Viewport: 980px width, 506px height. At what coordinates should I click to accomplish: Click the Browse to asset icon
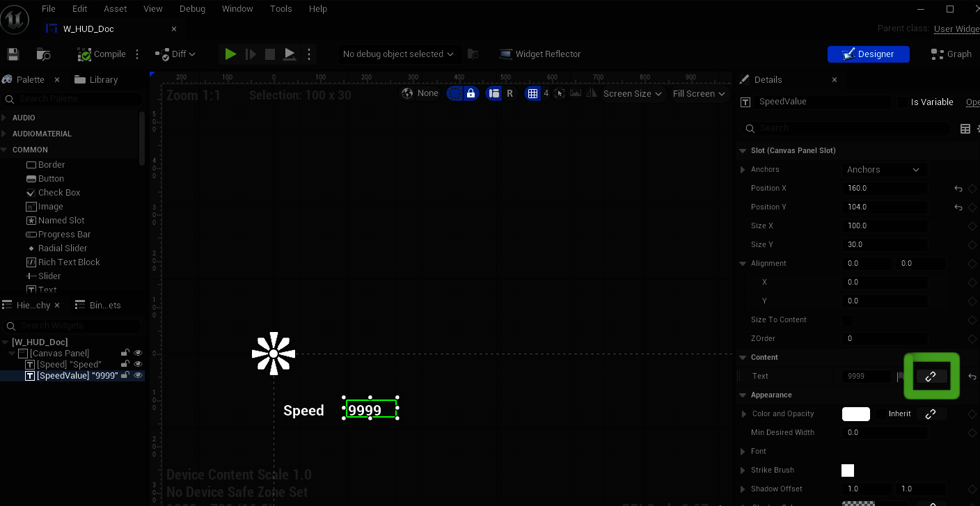point(43,54)
